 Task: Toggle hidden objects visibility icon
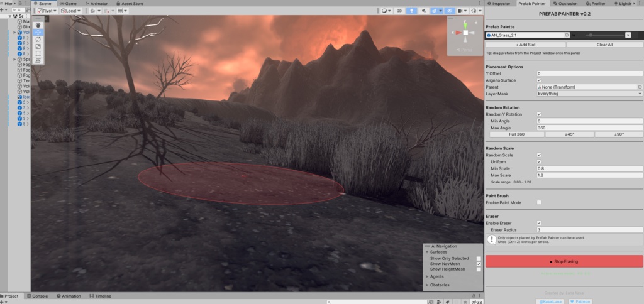click(450, 11)
